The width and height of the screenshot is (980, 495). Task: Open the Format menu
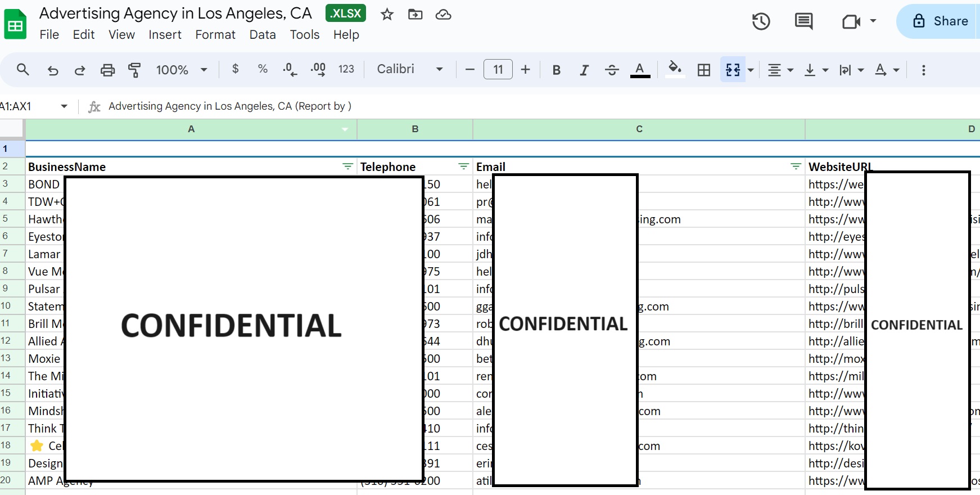click(x=215, y=35)
